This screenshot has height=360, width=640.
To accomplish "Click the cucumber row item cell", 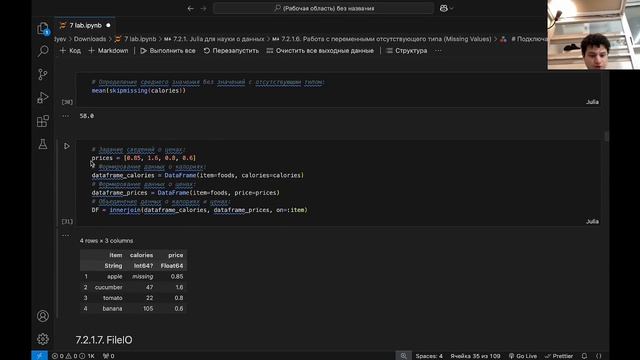I will point(109,287).
